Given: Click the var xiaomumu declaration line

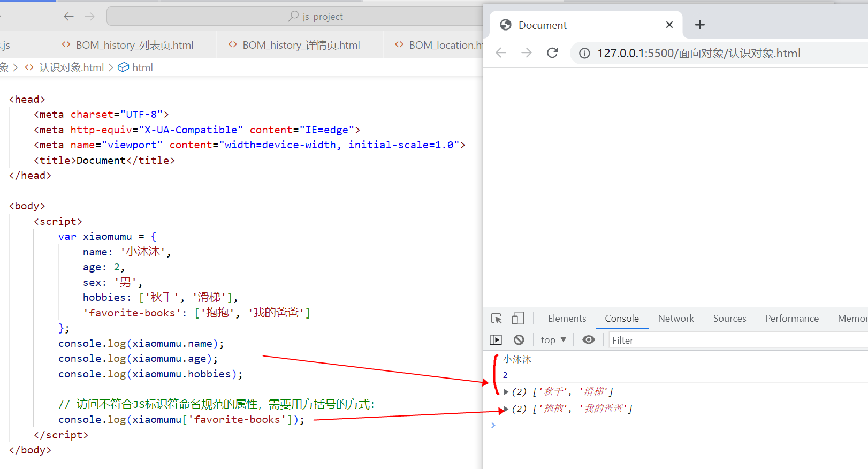Looking at the screenshot, I should [x=108, y=236].
